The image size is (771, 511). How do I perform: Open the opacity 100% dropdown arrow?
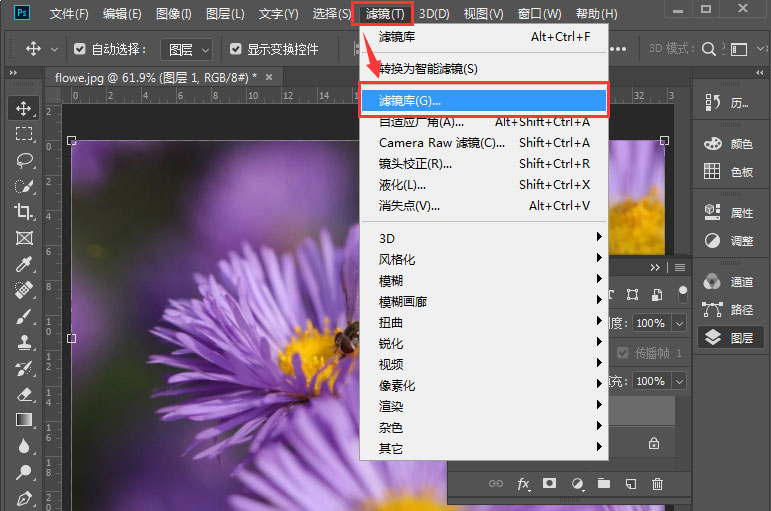coord(679,323)
